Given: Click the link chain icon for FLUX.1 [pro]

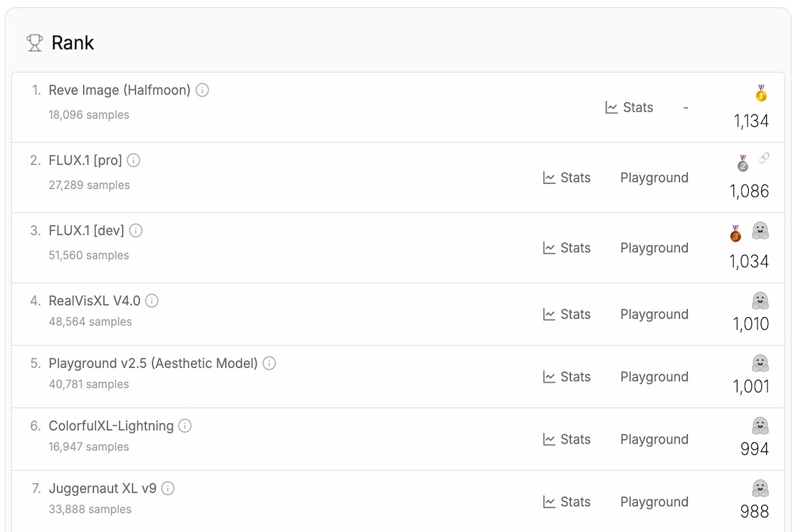Looking at the screenshot, I should pyautogui.click(x=764, y=158).
